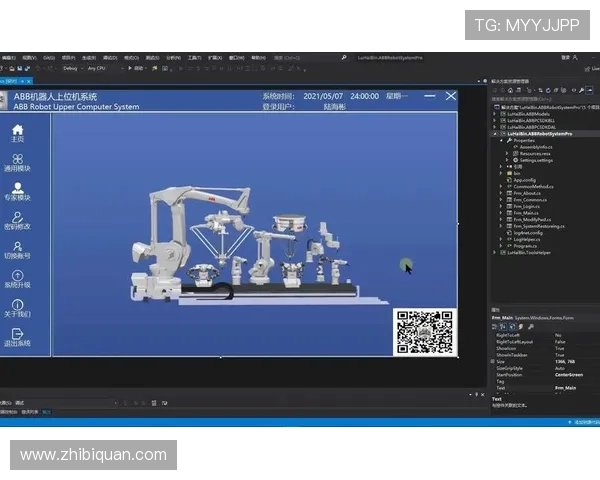Select Frm_About.cs in Solution Explorer

[x=527, y=193]
